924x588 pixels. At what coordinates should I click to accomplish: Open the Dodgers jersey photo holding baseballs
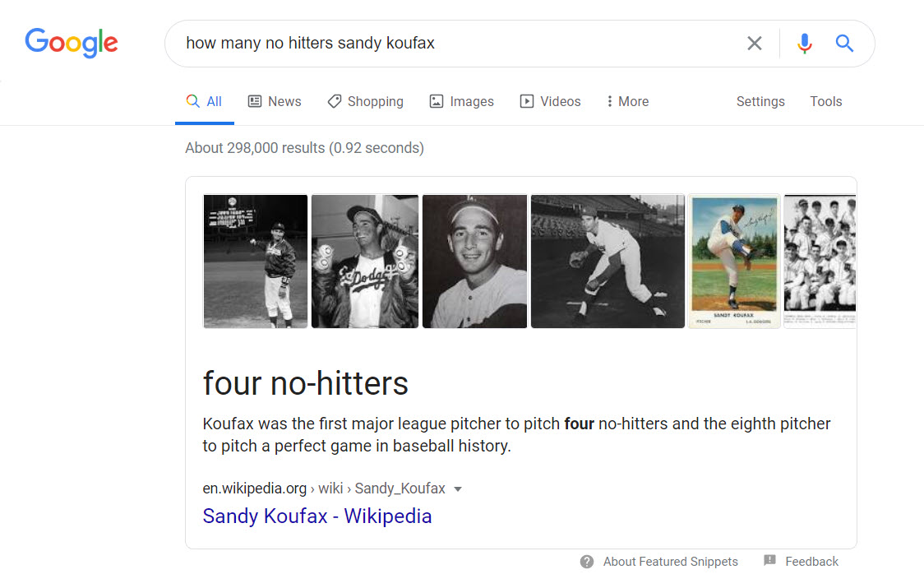pos(364,261)
